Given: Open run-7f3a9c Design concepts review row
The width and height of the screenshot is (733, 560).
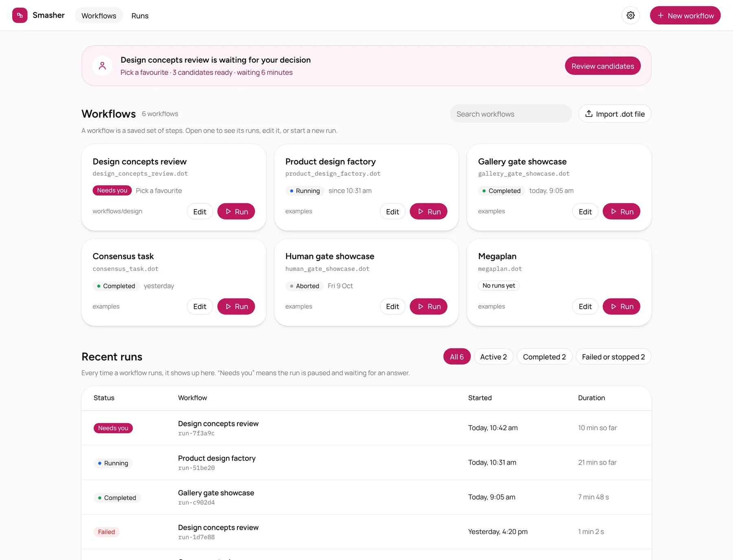Looking at the screenshot, I should pyautogui.click(x=366, y=428).
